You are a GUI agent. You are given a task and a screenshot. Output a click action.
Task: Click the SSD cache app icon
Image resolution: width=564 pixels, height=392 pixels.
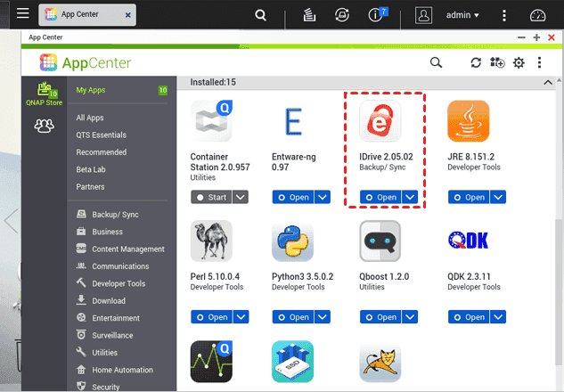tap(293, 362)
